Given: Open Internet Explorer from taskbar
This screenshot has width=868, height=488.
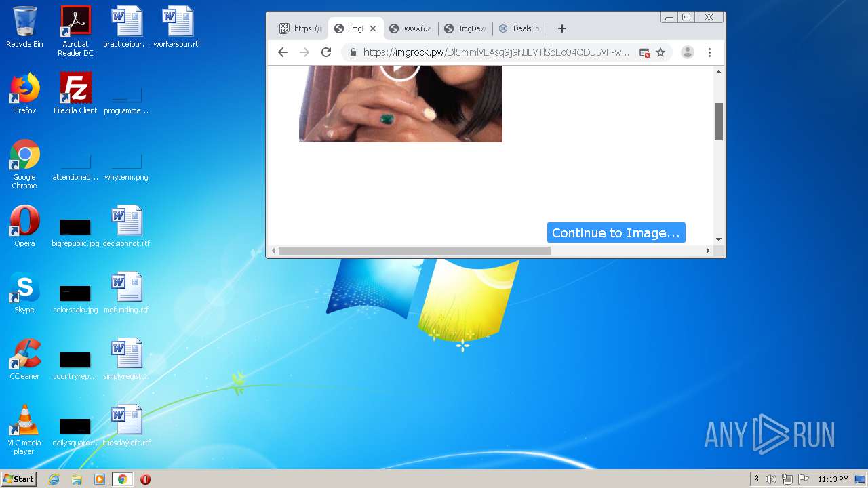Looking at the screenshot, I should pyautogui.click(x=54, y=479).
